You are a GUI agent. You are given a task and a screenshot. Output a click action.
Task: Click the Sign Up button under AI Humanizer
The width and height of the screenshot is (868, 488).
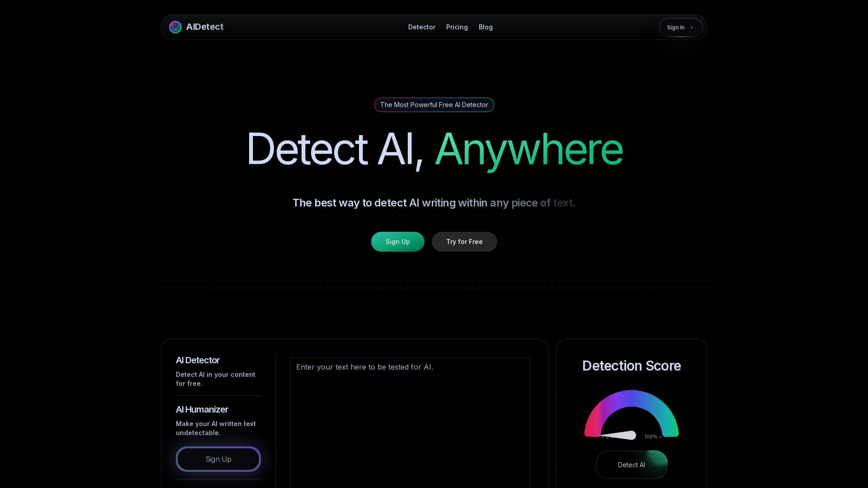click(x=218, y=459)
